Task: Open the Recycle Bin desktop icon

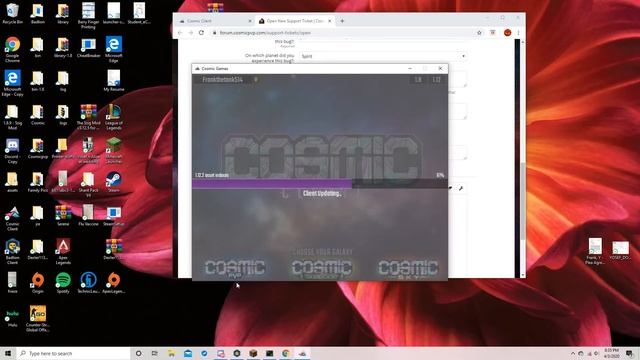Action: point(12,13)
